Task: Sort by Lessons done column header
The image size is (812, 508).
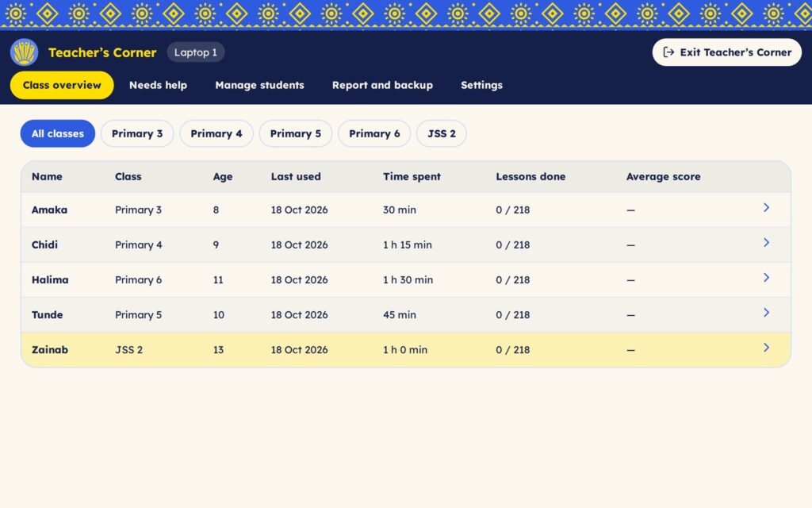Action: pos(530,177)
